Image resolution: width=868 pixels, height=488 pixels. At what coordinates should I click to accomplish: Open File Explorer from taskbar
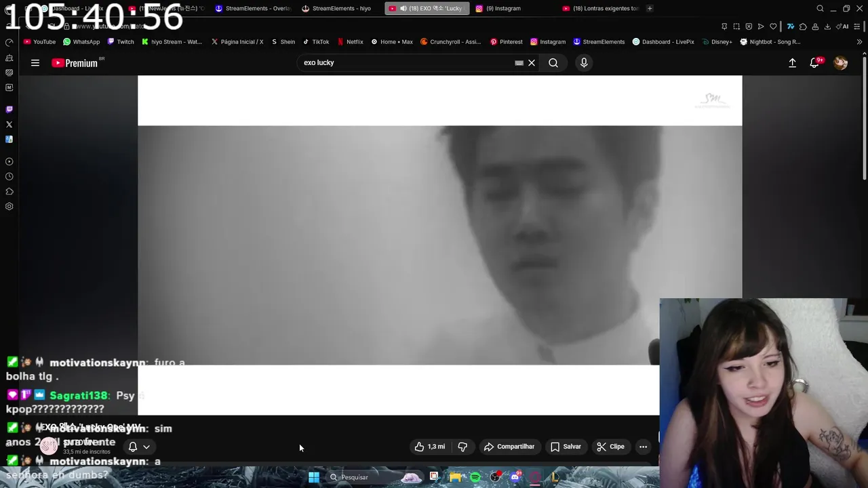(x=455, y=477)
